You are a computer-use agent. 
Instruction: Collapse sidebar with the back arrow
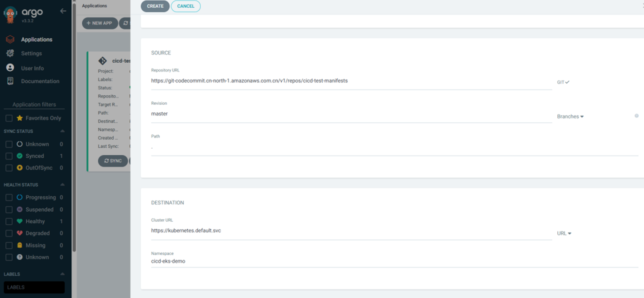click(63, 11)
